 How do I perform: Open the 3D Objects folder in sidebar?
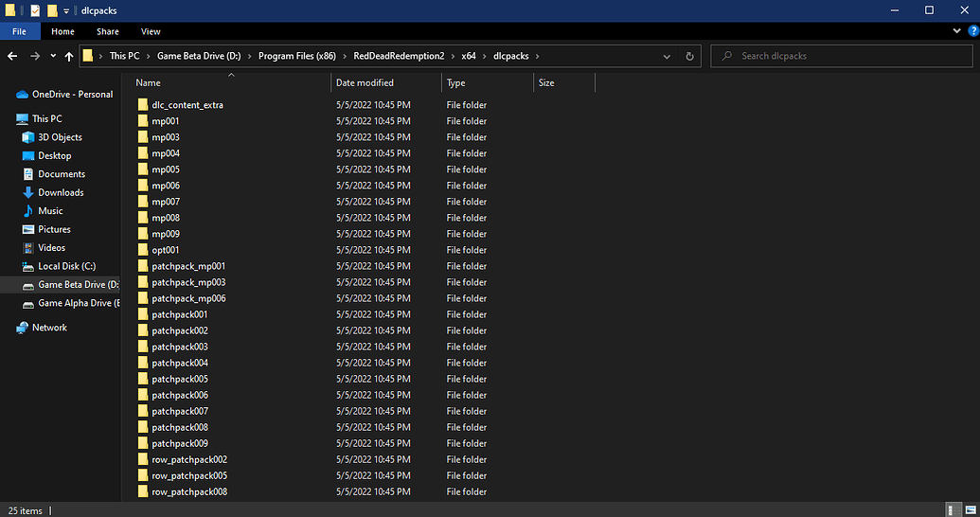(59, 137)
